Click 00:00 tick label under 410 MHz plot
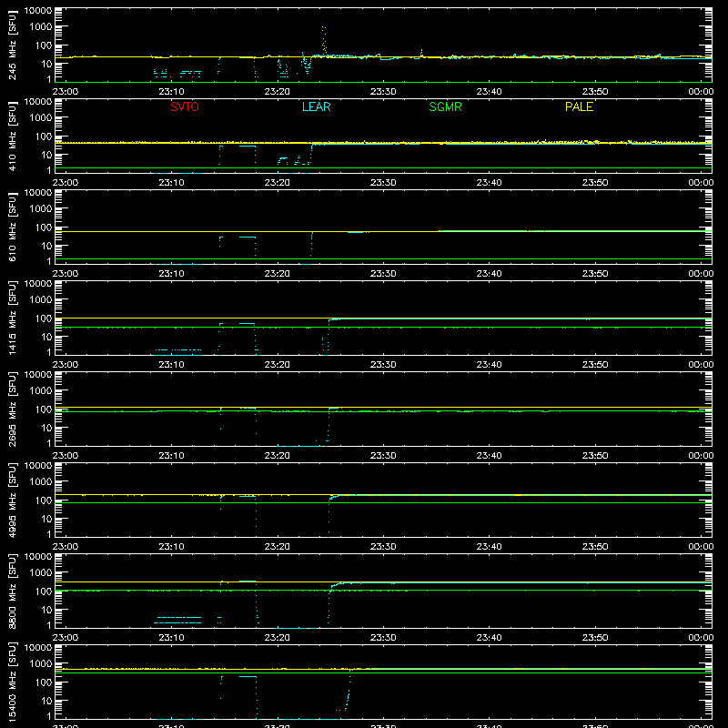 (701, 183)
